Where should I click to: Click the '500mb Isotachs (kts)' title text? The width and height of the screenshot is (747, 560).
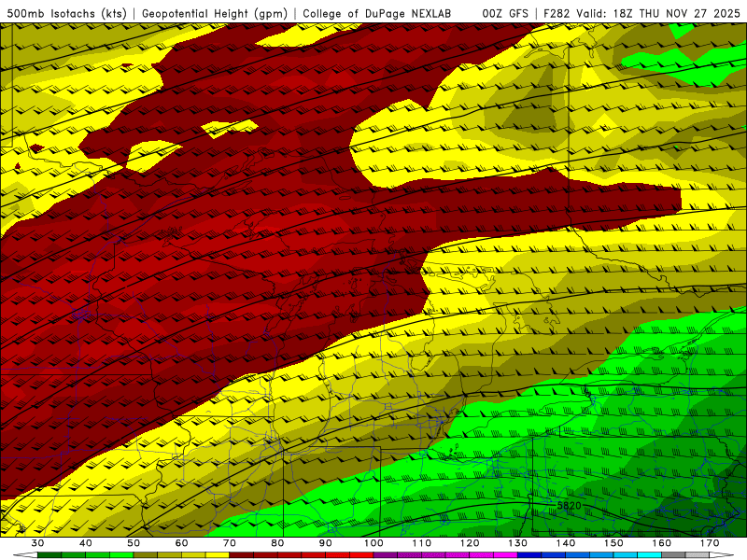[x=66, y=14]
